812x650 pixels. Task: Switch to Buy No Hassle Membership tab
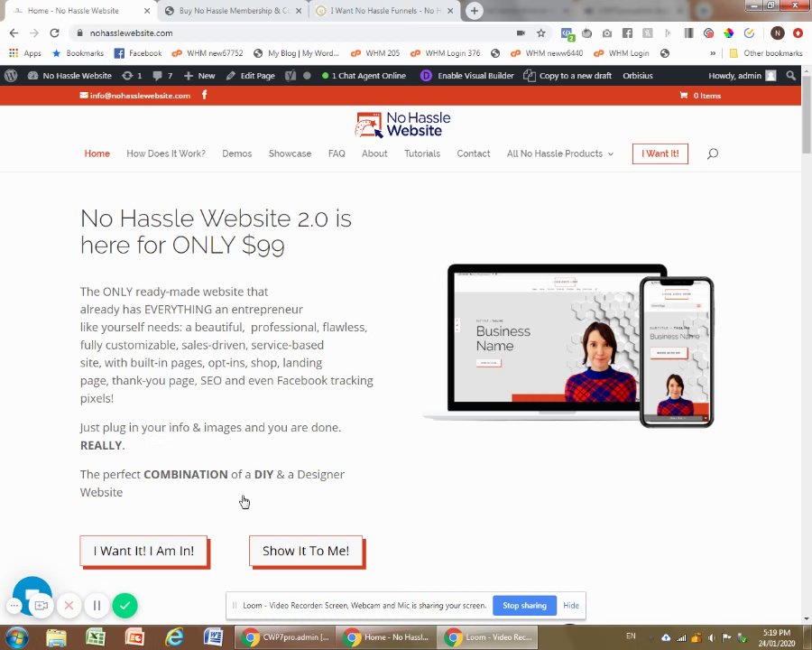click(x=233, y=10)
